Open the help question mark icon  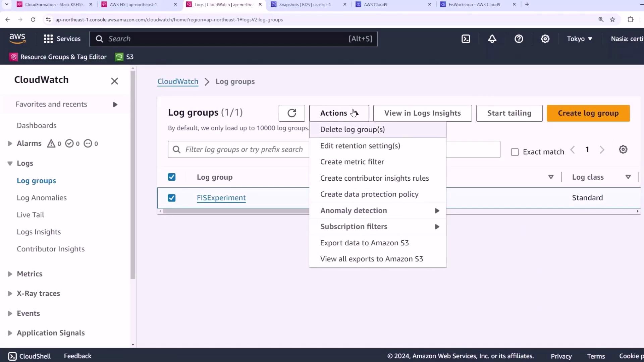pos(519,39)
